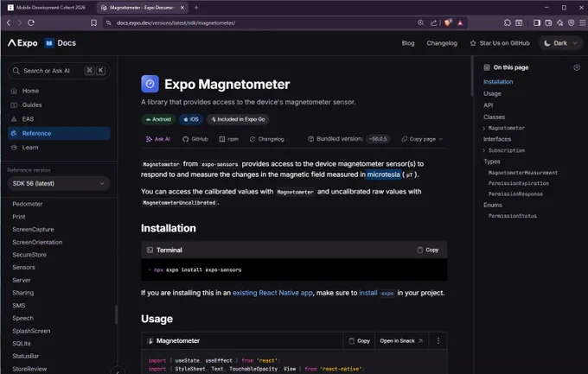This screenshot has height=374, width=588.
Task: Collapse the sidebar with the chevron button
Action: click(118, 371)
